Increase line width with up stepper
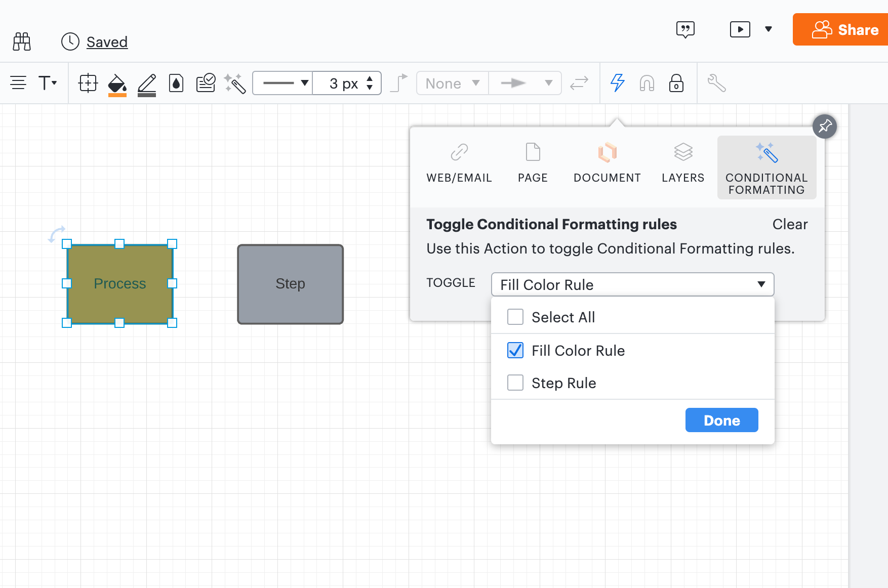Viewport: 888px width, 588px height. pyautogui.click(x=370, y=78)
